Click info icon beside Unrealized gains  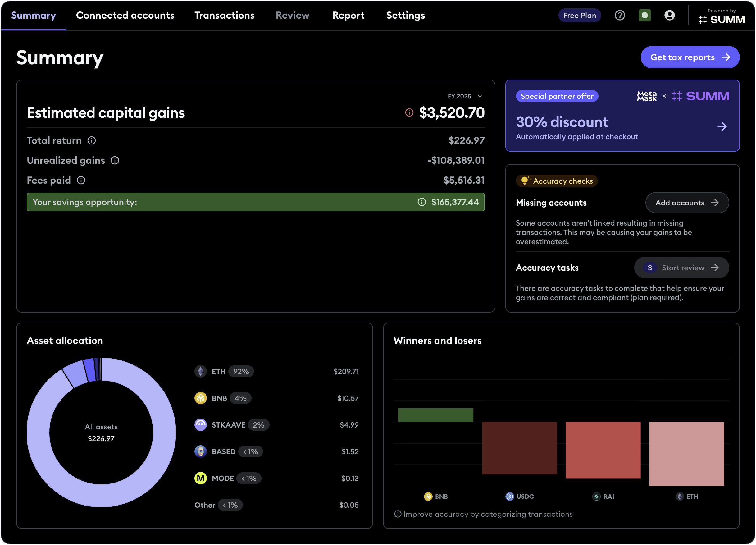[115, 160]
